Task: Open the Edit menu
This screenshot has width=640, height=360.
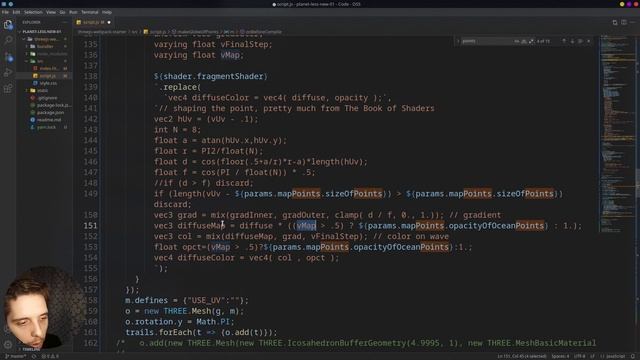Action: click(16, 12)
